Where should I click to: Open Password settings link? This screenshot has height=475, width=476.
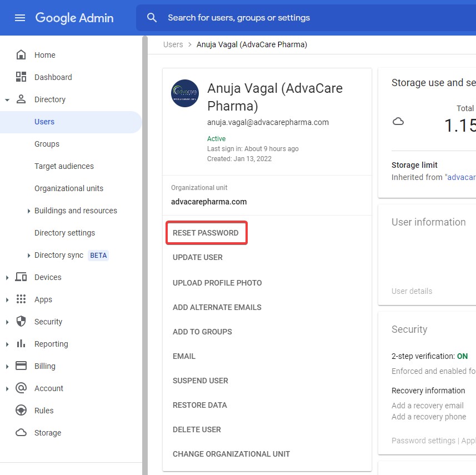pyautogui.click(x=423, y=441)
